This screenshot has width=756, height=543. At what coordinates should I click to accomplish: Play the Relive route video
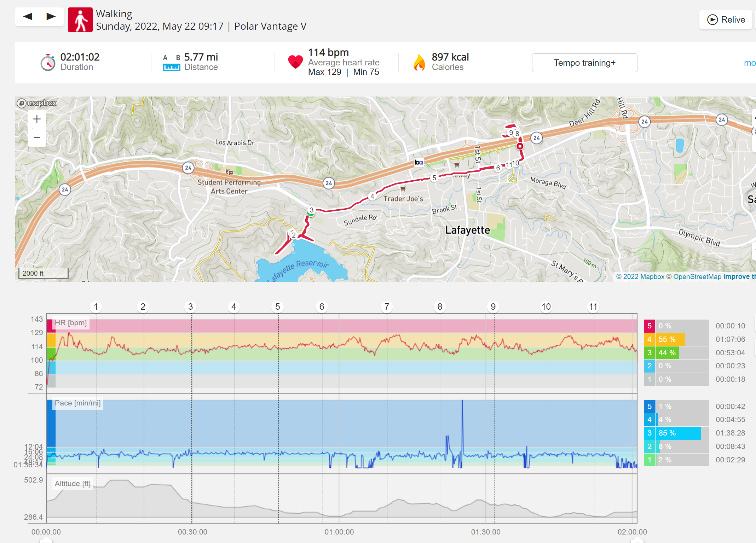tap(726, 19)
